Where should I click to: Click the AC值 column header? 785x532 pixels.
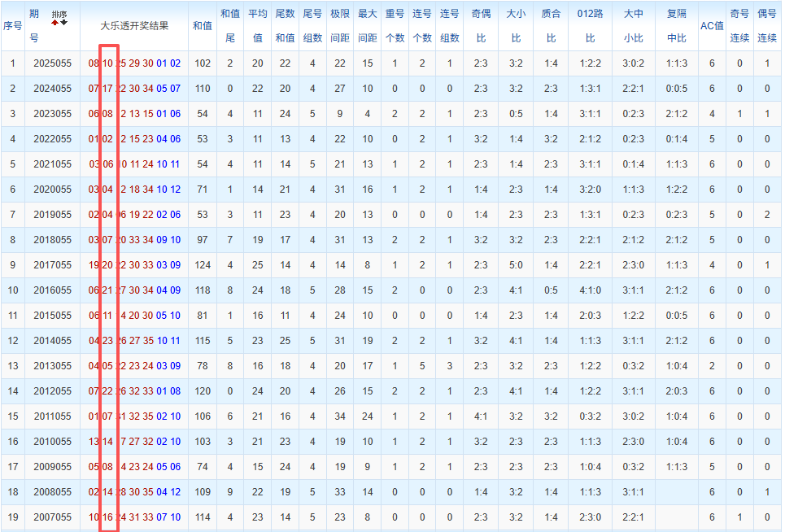coord(712,25)
